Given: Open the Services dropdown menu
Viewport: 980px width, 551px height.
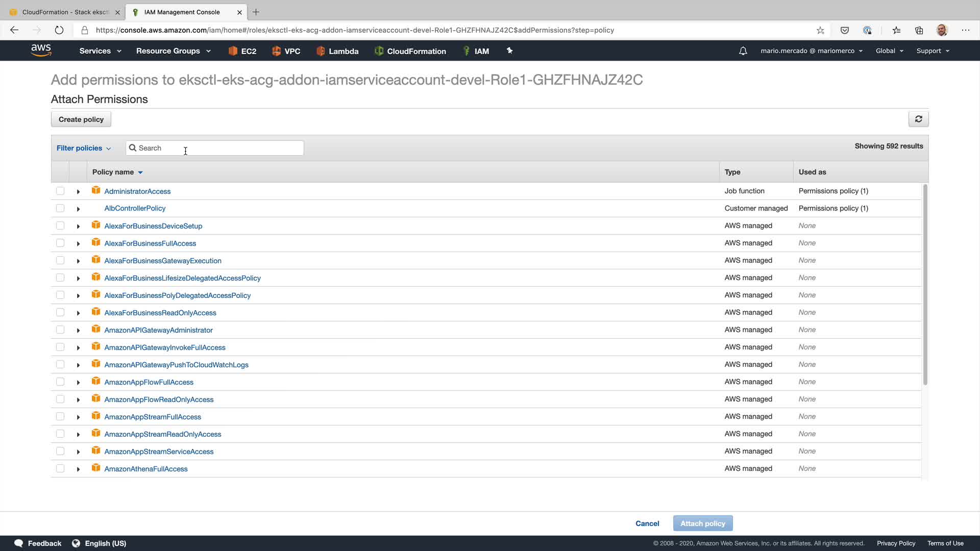Looking at the screenshot, I should coord(100,51).
